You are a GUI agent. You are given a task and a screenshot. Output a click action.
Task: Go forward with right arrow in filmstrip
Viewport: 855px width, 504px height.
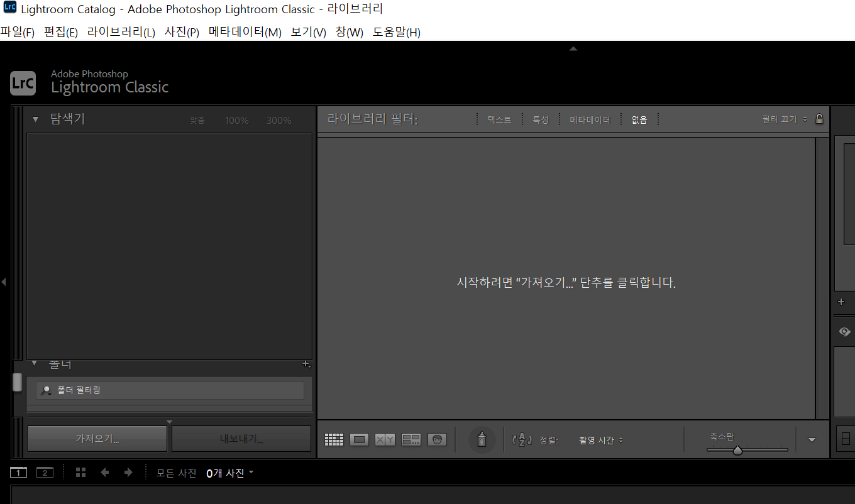click(128, 473)
